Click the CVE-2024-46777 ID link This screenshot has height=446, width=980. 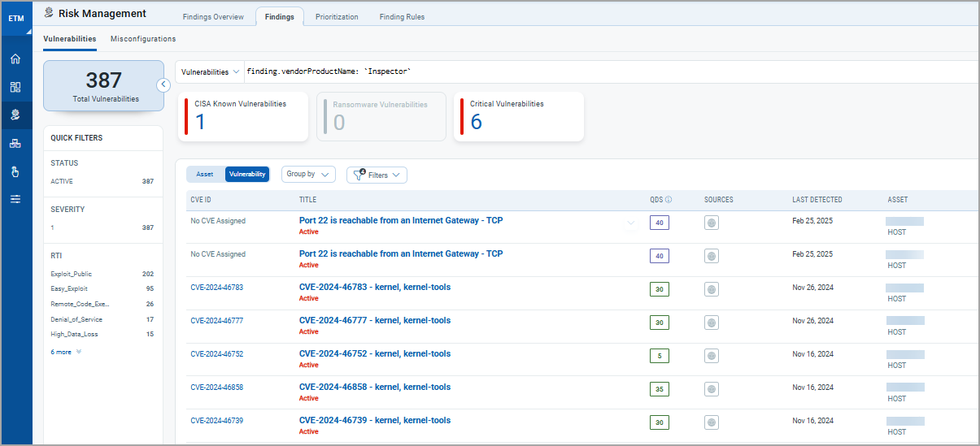click(x=216, y=321)
